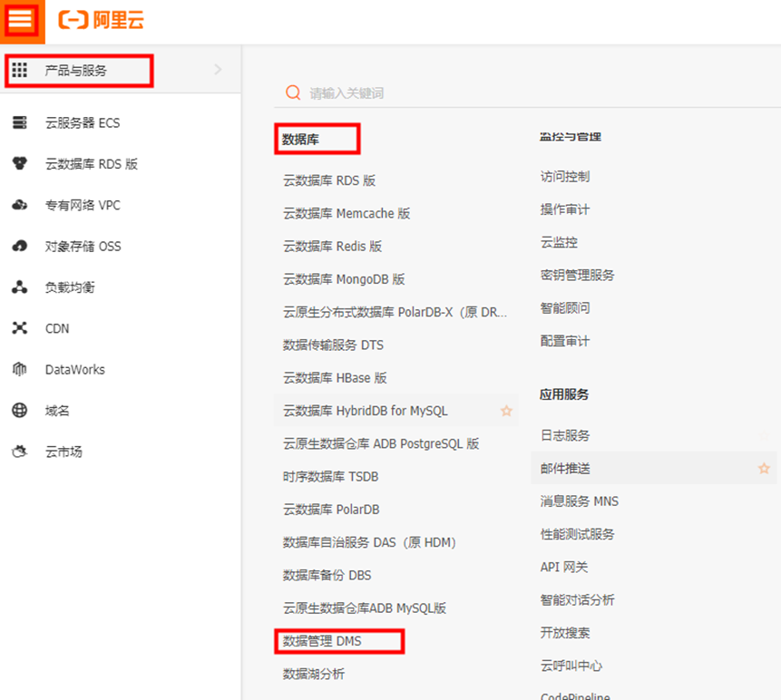Open 数据传输服务 DTS link
The height and width of the screenshot is (700, 781).
click(333, 345)
